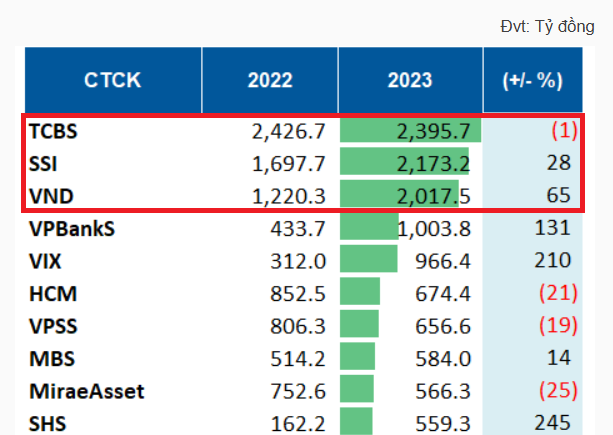613x435 pixels.
Task: Click the 2,173.2 value for SSI
Action: click(x=434, y=164)
